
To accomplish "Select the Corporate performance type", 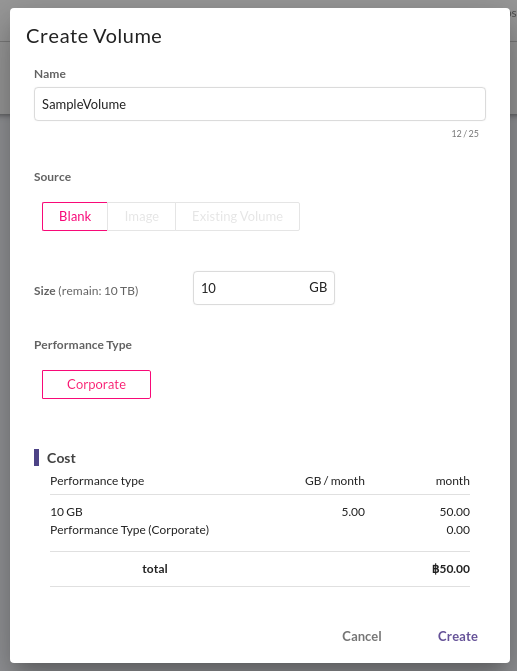I will [96, 384].
